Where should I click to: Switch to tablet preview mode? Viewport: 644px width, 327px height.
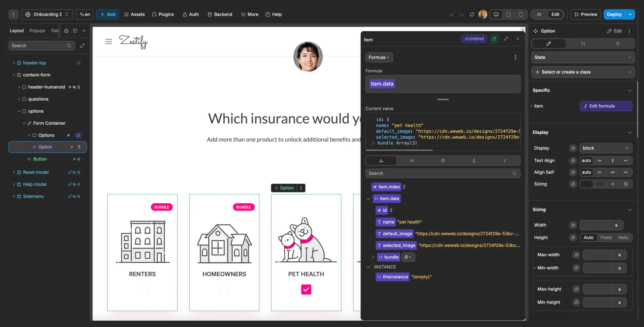508,14
